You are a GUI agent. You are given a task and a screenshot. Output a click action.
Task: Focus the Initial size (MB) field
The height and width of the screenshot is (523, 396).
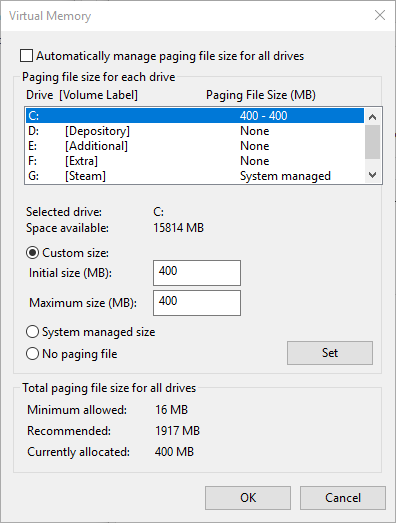pos(197,273)
